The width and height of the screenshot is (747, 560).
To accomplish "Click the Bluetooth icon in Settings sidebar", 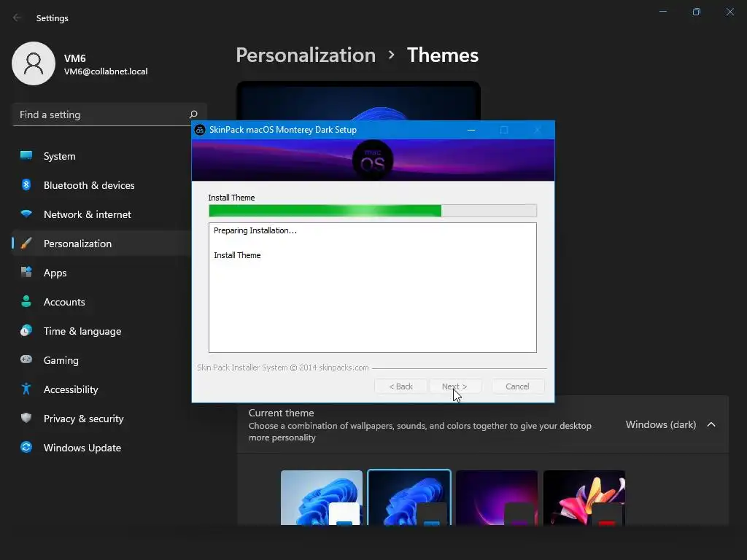I will (x=26, y=184).
